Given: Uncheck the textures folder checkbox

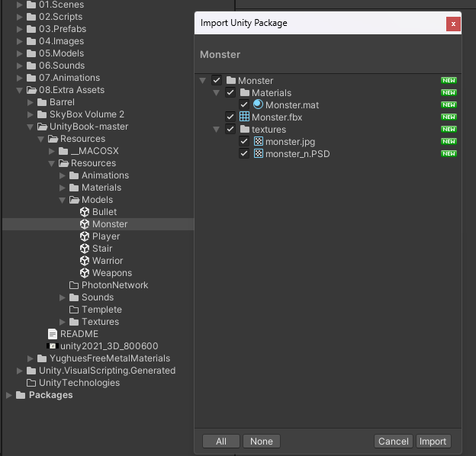Looking at the screenshot, I should (x=230, y=129).
